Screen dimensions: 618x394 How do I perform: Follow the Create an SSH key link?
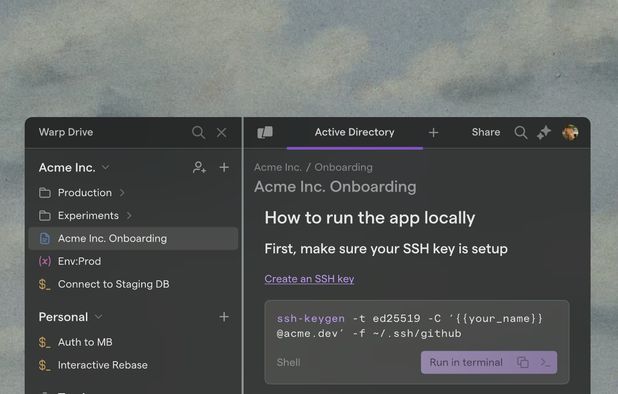tap(309, 279)
